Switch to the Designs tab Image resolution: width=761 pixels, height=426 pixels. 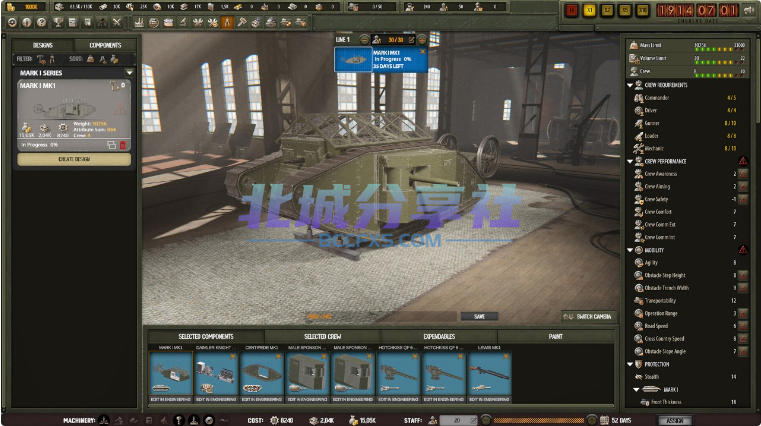[x=43, y=45]
